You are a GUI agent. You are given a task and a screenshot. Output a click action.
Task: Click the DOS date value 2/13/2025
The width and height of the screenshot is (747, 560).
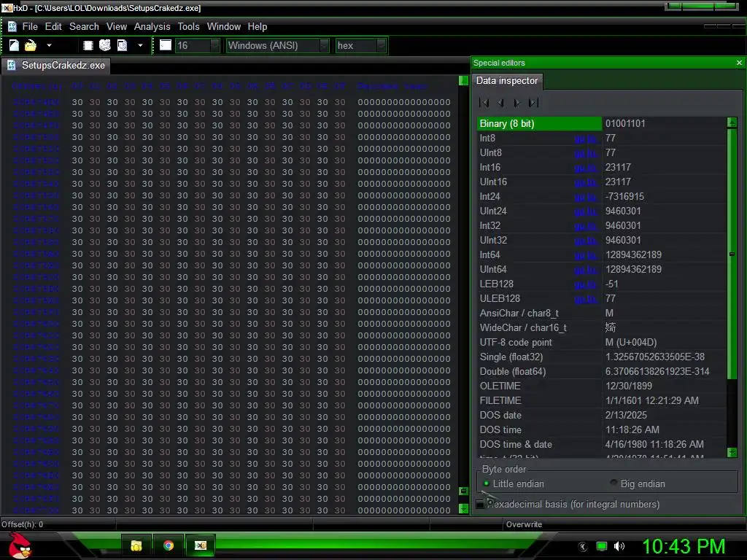[x=626, y=415]
